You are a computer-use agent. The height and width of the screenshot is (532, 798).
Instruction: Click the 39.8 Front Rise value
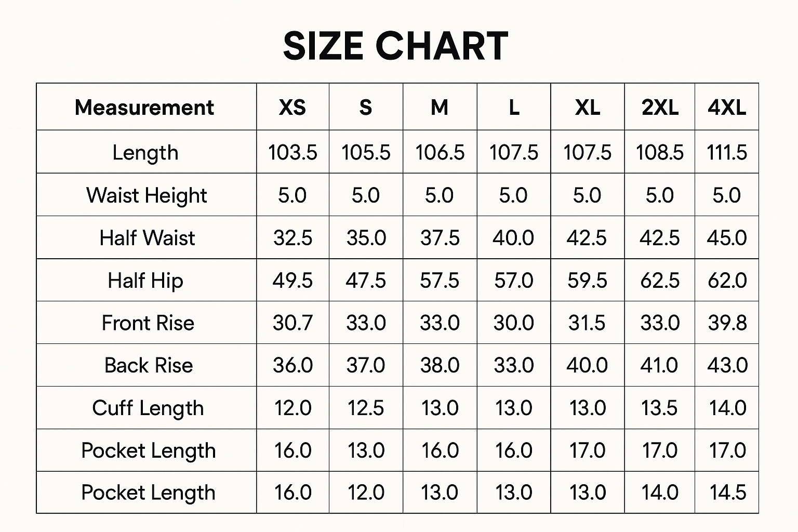coord(727,323)
